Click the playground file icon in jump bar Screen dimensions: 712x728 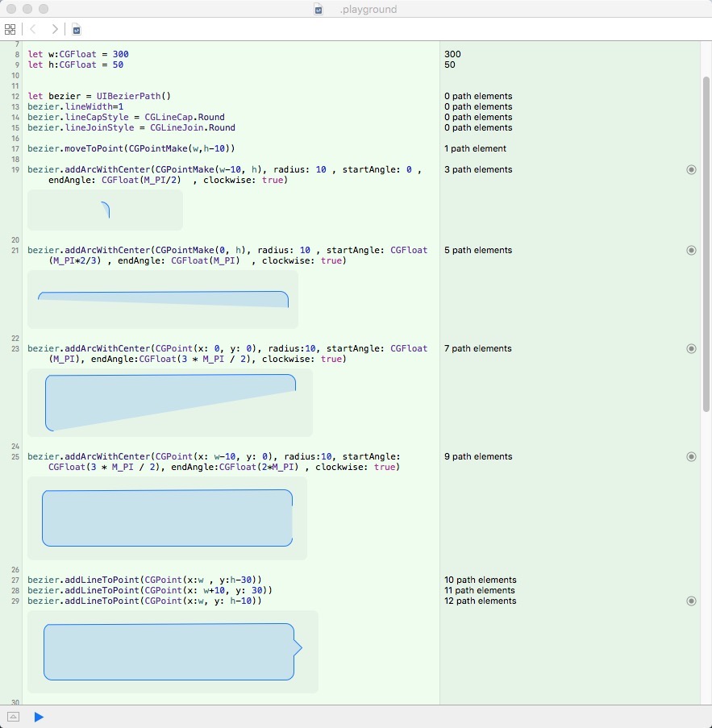[77, 30]
